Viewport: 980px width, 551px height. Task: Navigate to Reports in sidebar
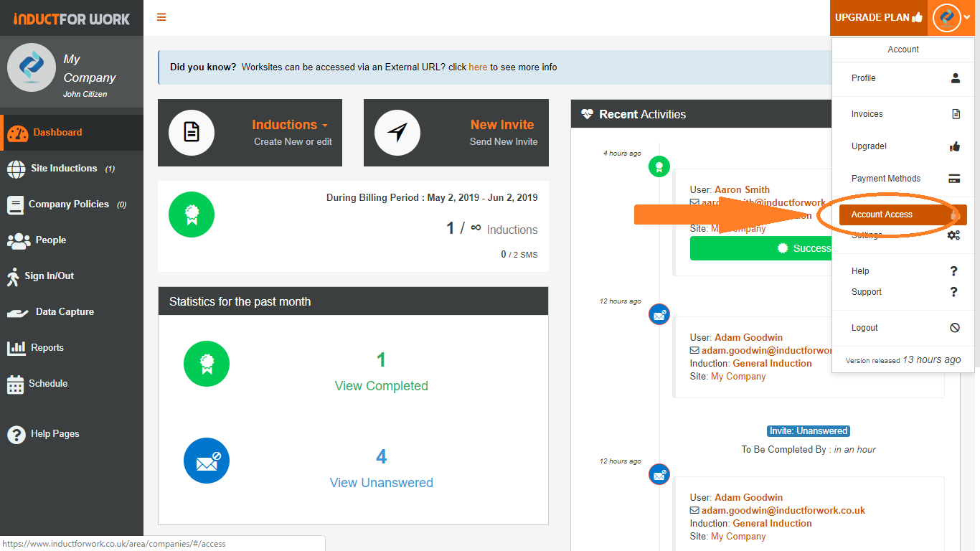72,348
